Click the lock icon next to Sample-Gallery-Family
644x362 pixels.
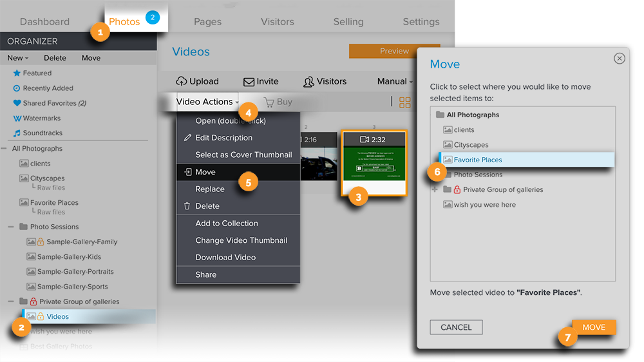(x=41, y=242)
